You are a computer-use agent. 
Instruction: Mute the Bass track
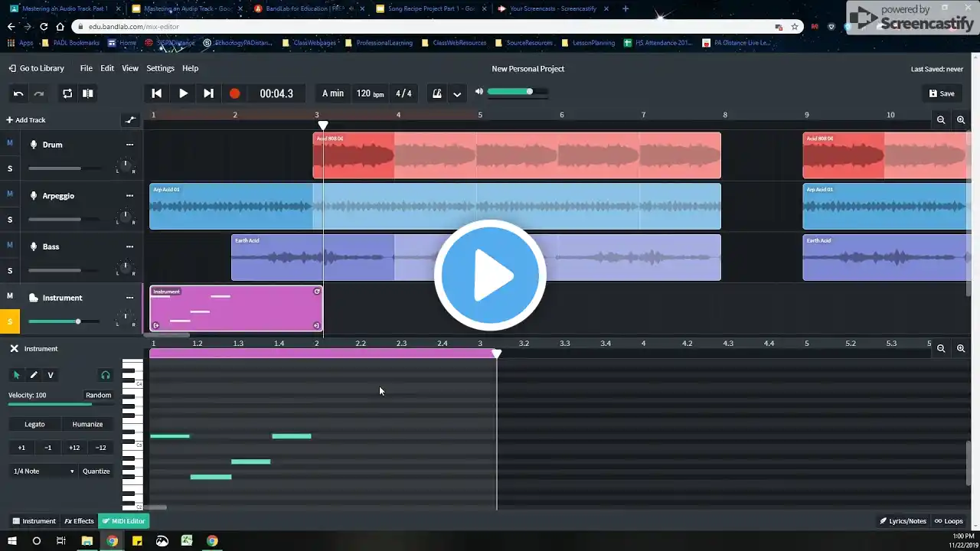10,245
